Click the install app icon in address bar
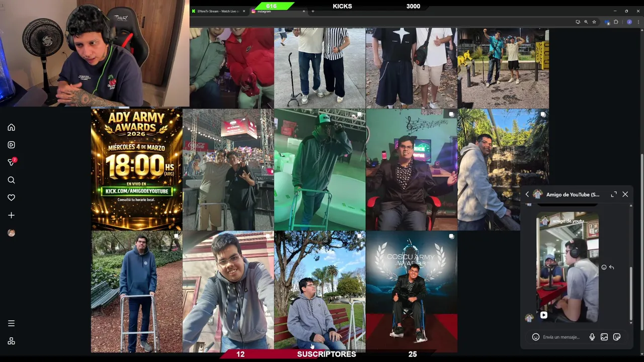This screenshot has width=644, height=362. pyautogui.click(x=578, y=22)
